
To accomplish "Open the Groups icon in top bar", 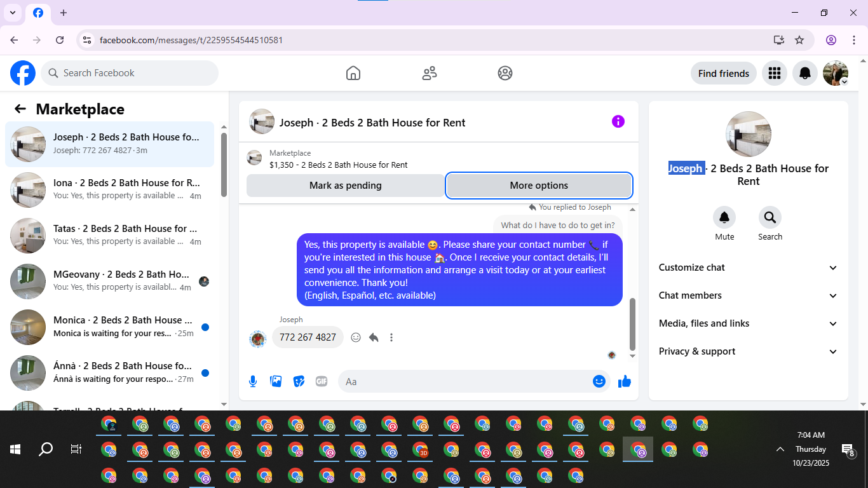I will pos(505,73).
